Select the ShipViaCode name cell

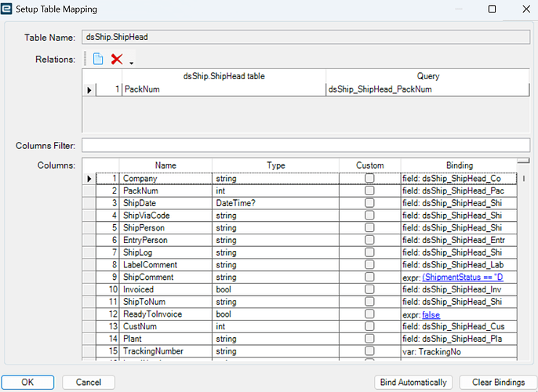165,216
